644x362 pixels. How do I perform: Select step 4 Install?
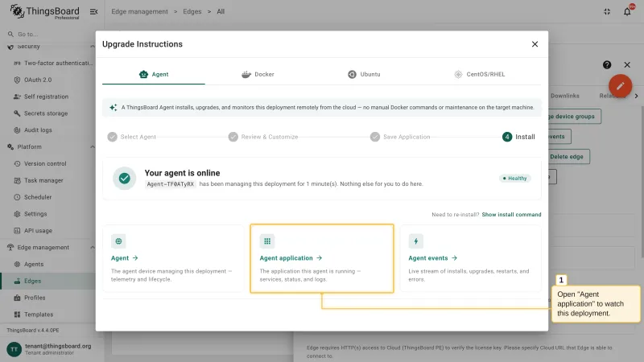tap(518, 137)
